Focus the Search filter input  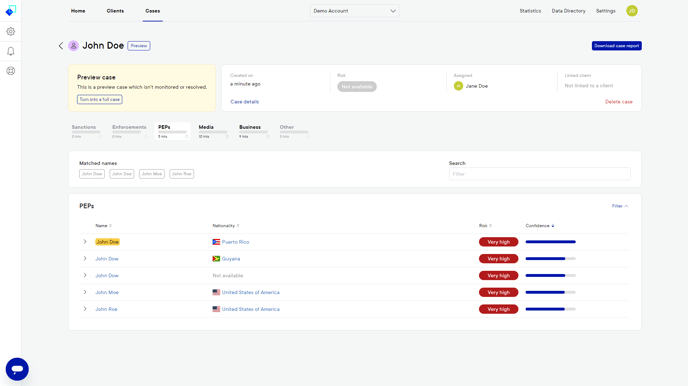click(x=540, y=174)
